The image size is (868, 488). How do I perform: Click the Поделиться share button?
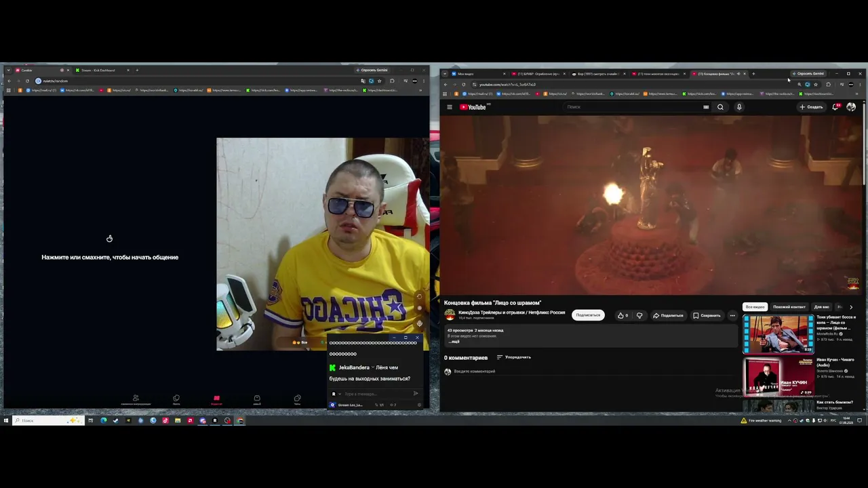point(668,315)
